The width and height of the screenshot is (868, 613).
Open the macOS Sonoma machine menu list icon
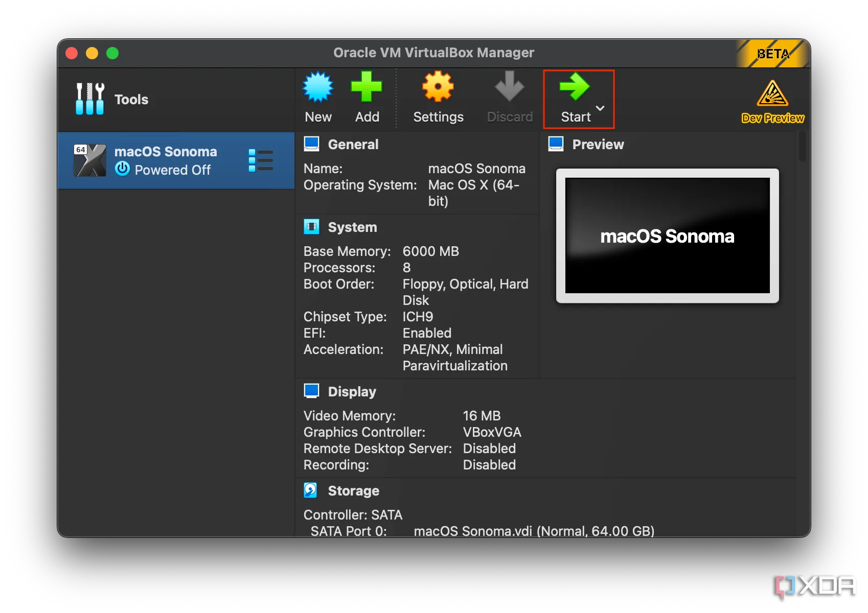pos(261,160)
